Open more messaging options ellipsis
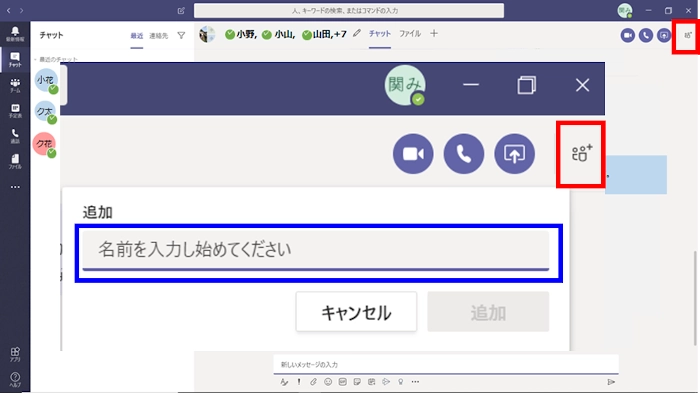 point(415,382)
